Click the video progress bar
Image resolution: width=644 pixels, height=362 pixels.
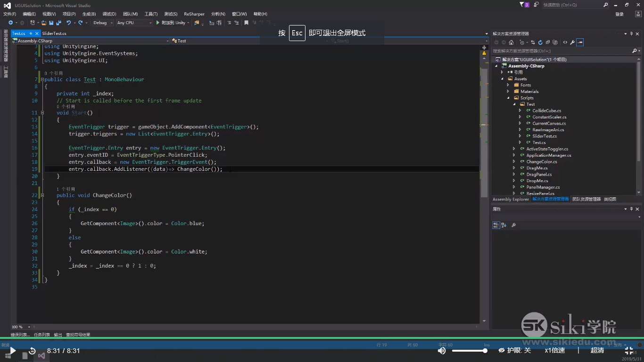(322, 338)
